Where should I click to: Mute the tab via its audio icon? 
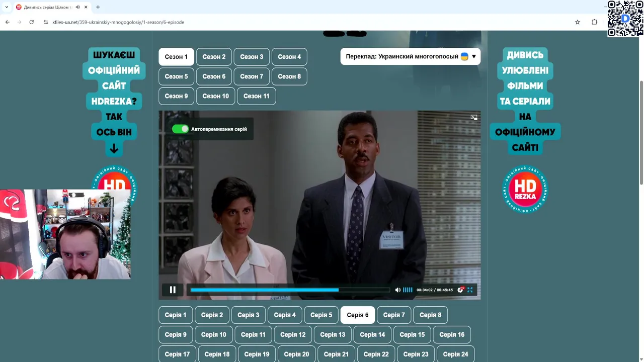pos(77,7)
